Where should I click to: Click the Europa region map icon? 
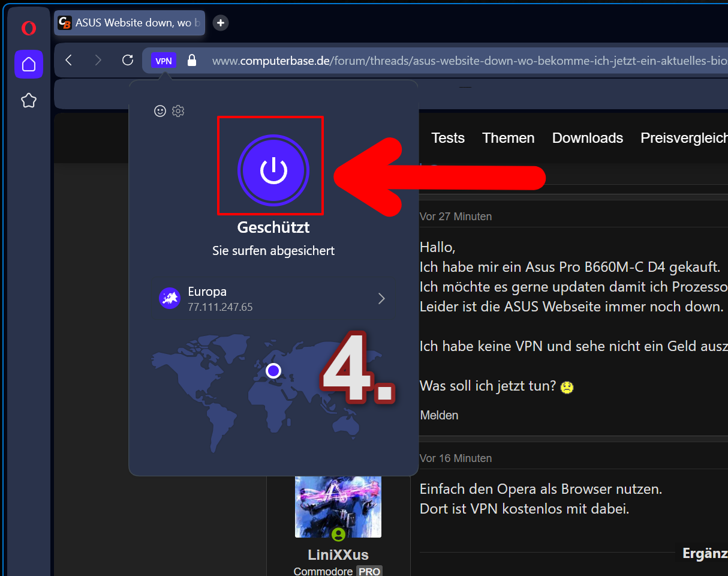click(x=170, y=298)
